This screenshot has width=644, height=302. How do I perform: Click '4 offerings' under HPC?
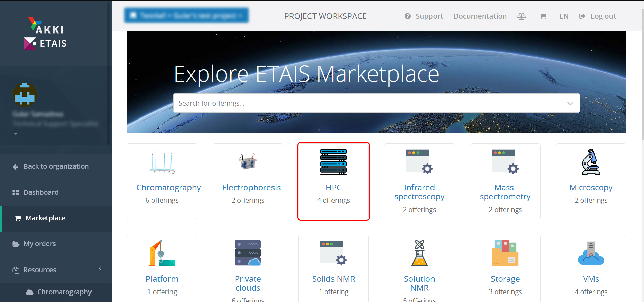334,200
